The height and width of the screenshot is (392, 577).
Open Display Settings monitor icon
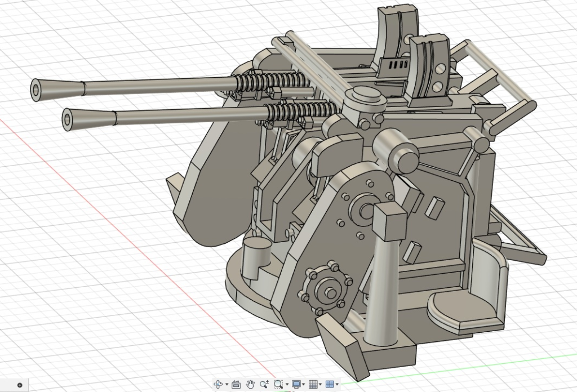click(296, 384)
